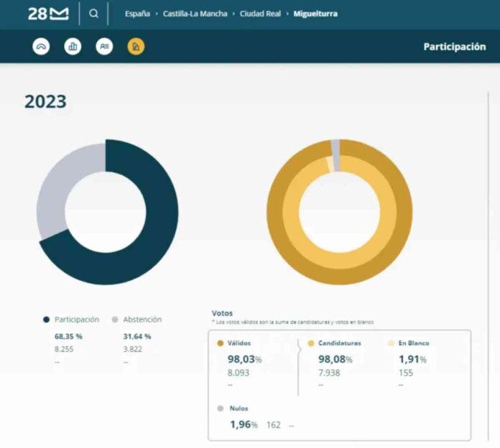Viewport: 500px width, 448px height.
Task: Click the 28M elections logo
Action: tap(47, 14)
